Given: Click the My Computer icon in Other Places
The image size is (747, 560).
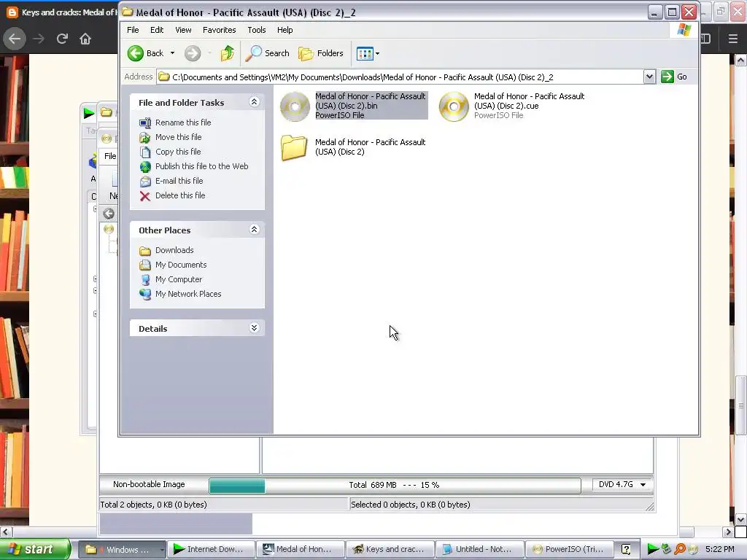Looking at the screenshot, I should point(145,280).
